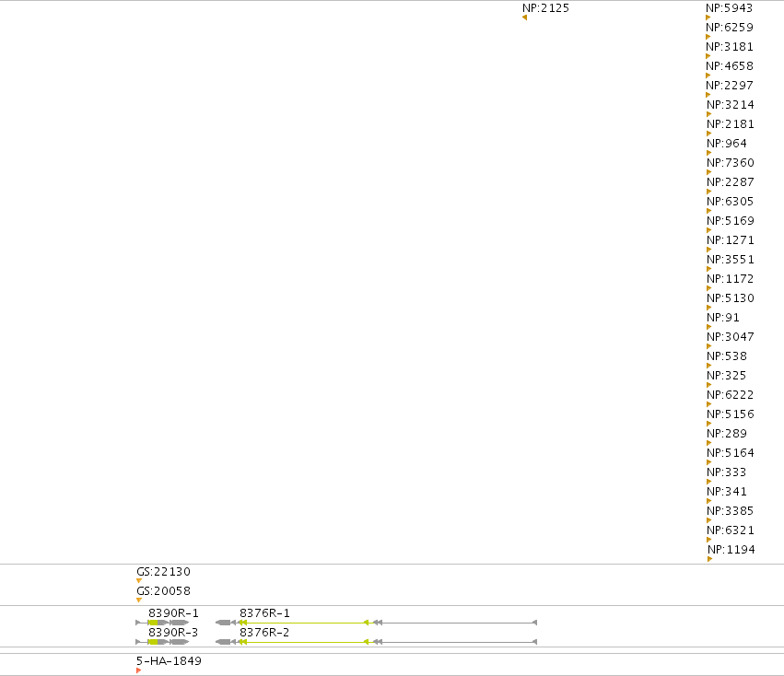This screenshot has width=784, height=676.
Task: Select the NP:325 feature
Action: [x=726, y=376]
